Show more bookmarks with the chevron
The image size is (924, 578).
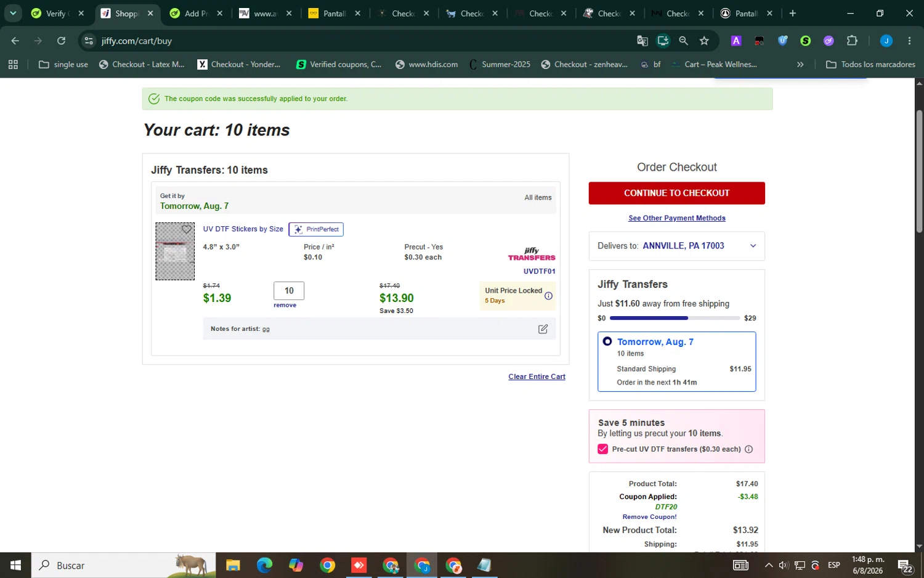point(800,64)
